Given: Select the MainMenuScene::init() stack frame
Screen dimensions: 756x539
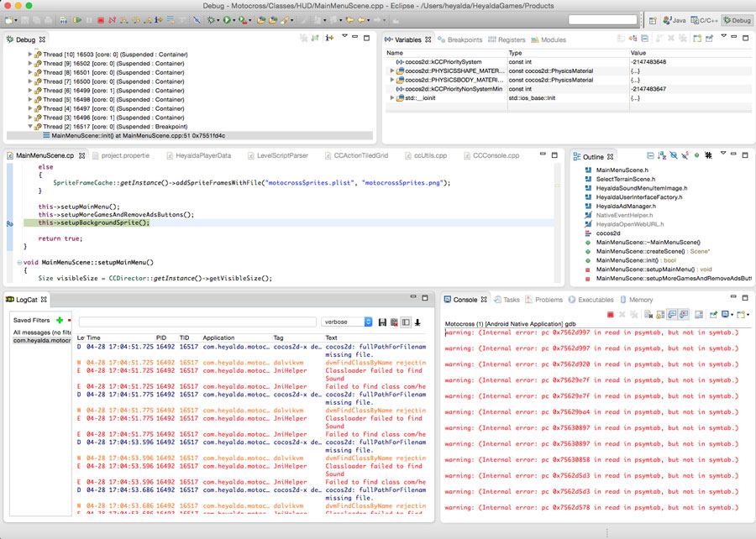Looking at the screenshot, I should pos(138,136).
